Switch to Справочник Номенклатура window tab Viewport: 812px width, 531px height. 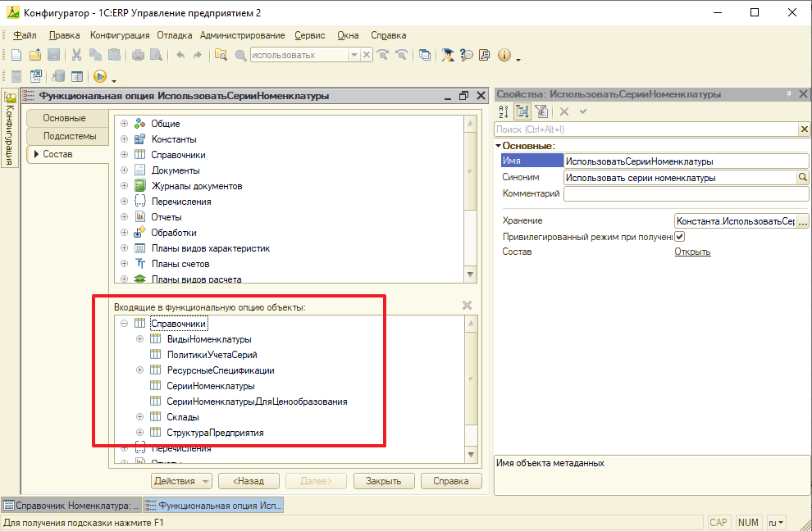(x=71, y=506)
